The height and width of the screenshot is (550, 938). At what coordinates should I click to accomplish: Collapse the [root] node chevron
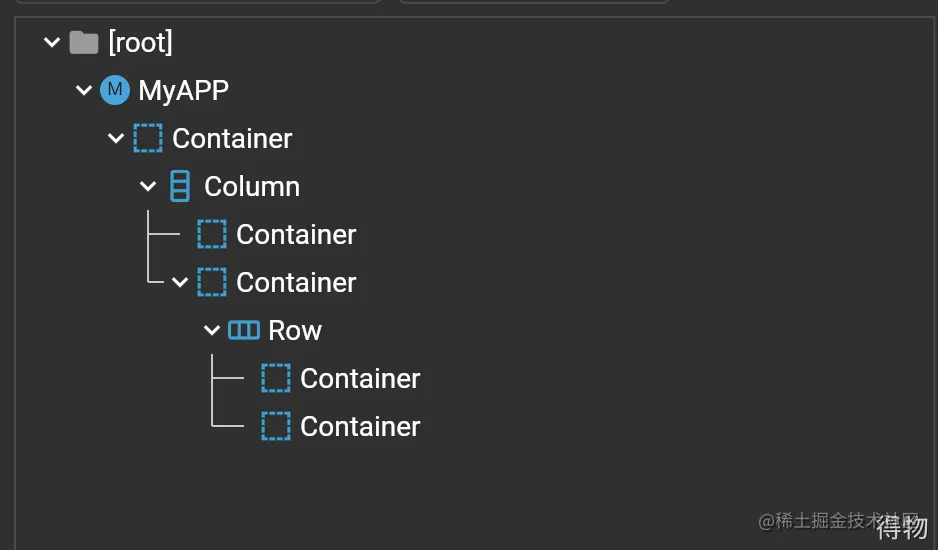52,42
